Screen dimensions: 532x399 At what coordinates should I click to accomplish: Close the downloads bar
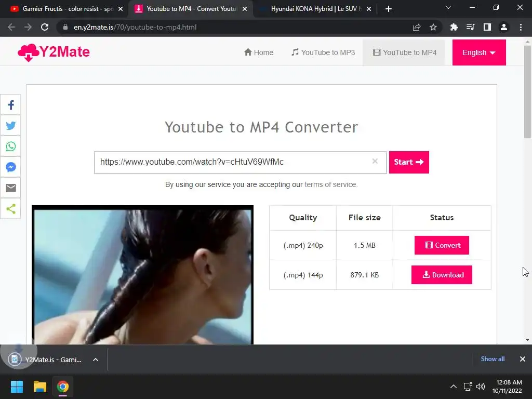pyautogui.click(x=523, y=359)
